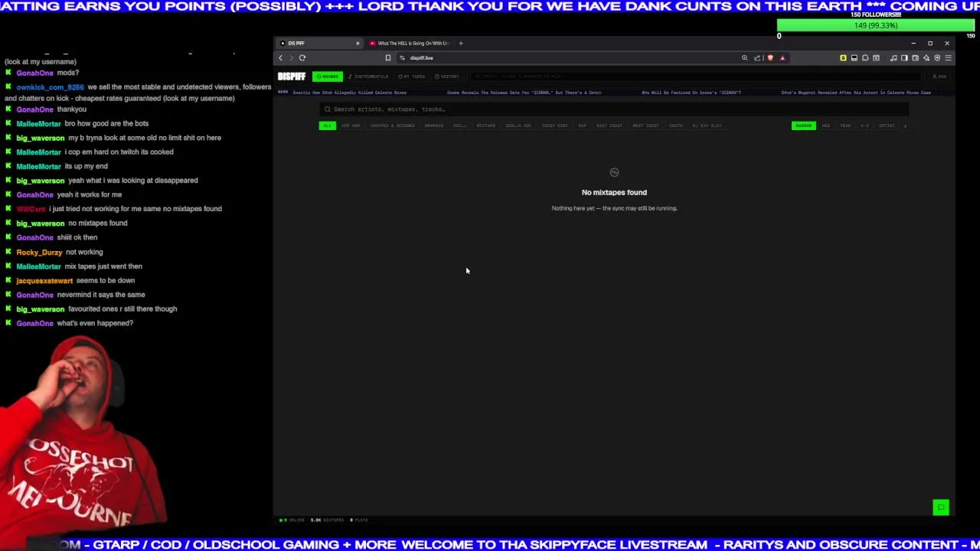
Task: Switch to the 'What The HELL' YouTube tab
Action: click(x=410, y=44)
